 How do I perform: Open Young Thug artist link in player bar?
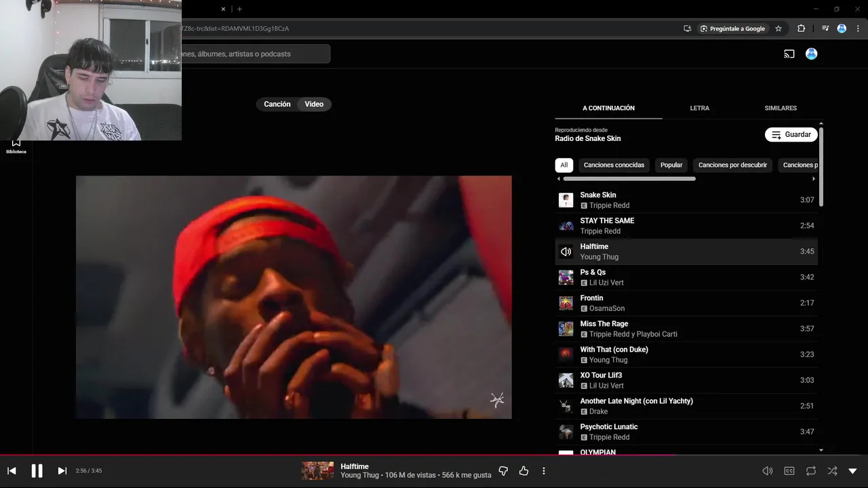(x=359, y=476)
